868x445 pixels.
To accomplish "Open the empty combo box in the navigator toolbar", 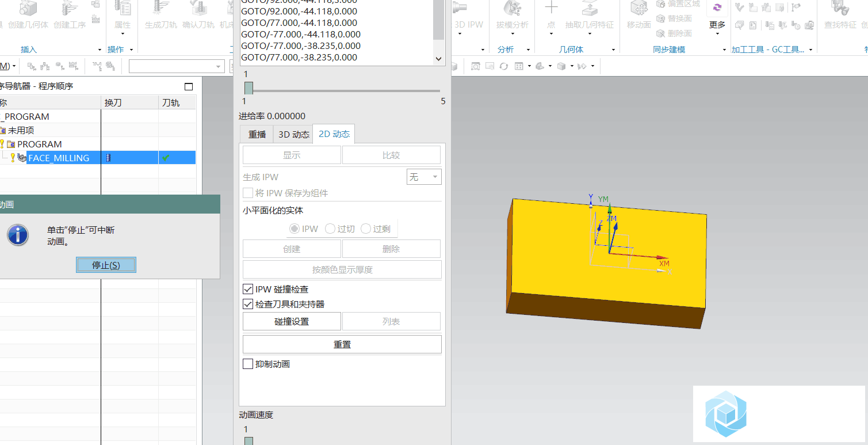I will [x=176, y=67].
